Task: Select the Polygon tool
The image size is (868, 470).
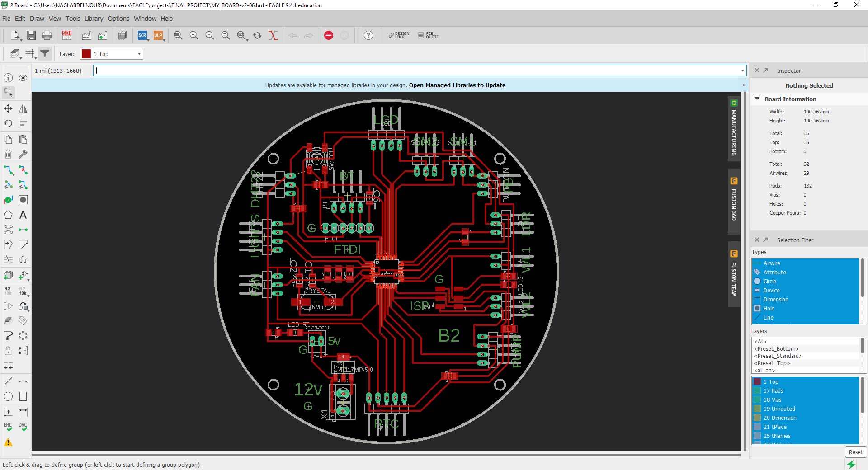Action: [8, 215]
